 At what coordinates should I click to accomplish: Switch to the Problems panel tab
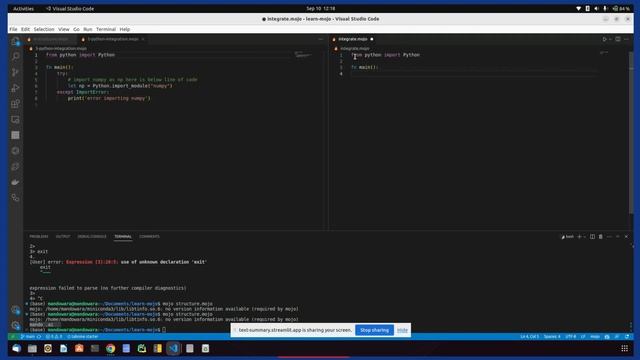38,237
